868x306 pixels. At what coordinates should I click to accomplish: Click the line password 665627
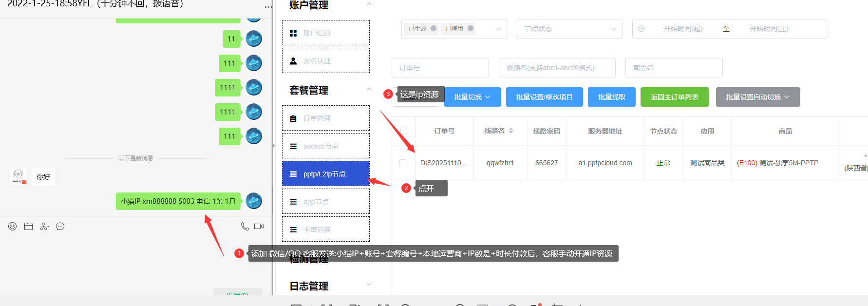(x=547, y=163)
